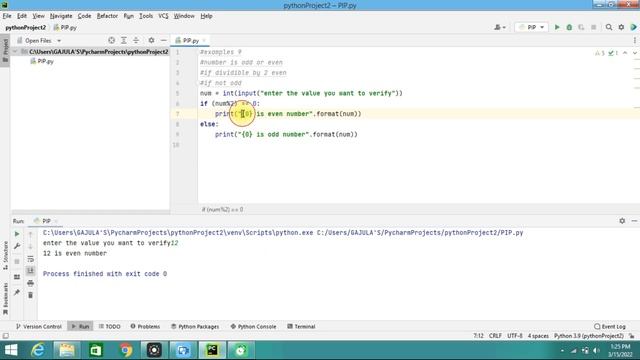Viewport: 640px width, 360px height.
Task: Clear all Run console output trash icon
Action: click(x=31, y=295)
